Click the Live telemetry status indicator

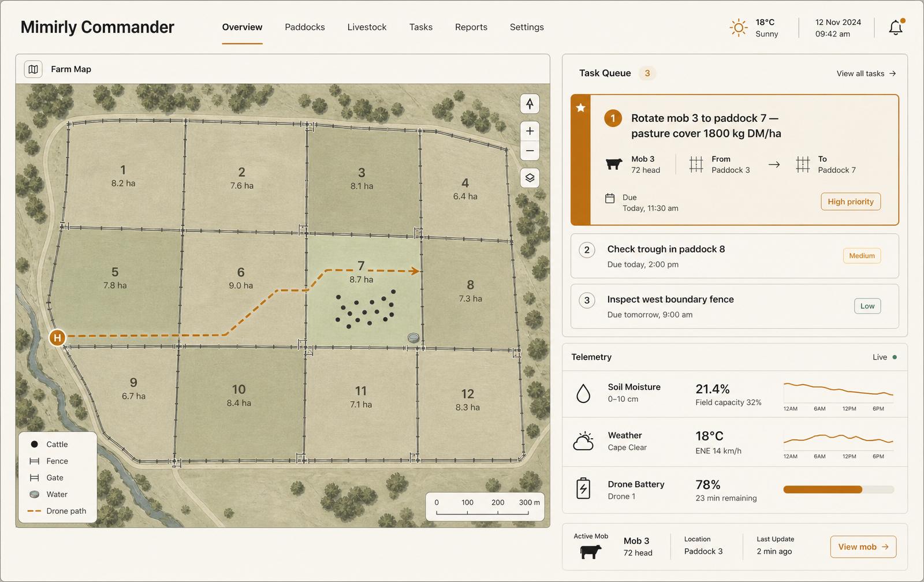click(885, 357)
